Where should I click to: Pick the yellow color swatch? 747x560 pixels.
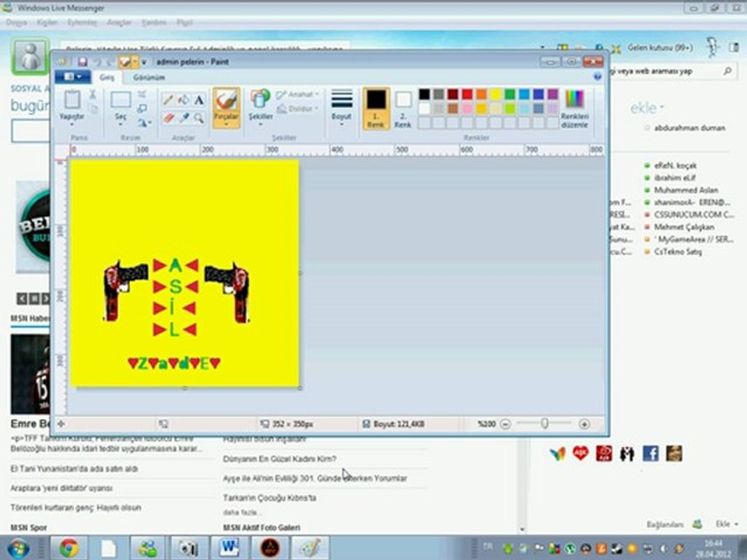(496, 94)
